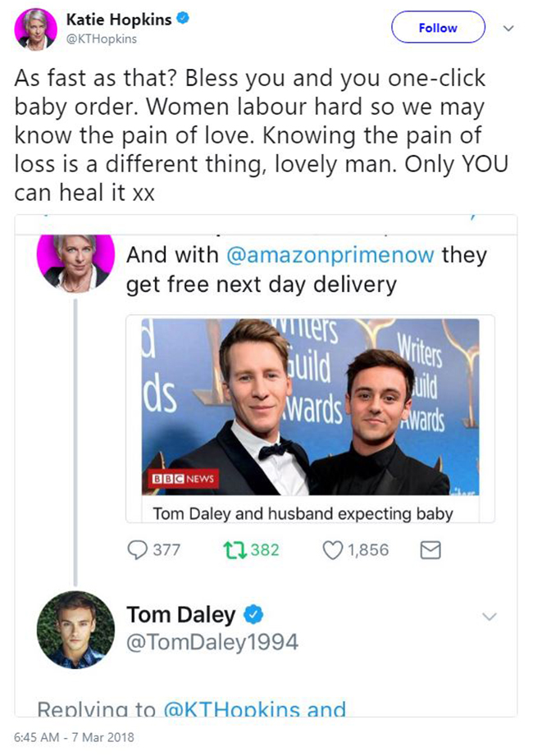The width and height of the screenshot is (533, 756).
Task: Click the circular avatar in the bottom reply
Action: pyautogui.click(x=75, y=629)
